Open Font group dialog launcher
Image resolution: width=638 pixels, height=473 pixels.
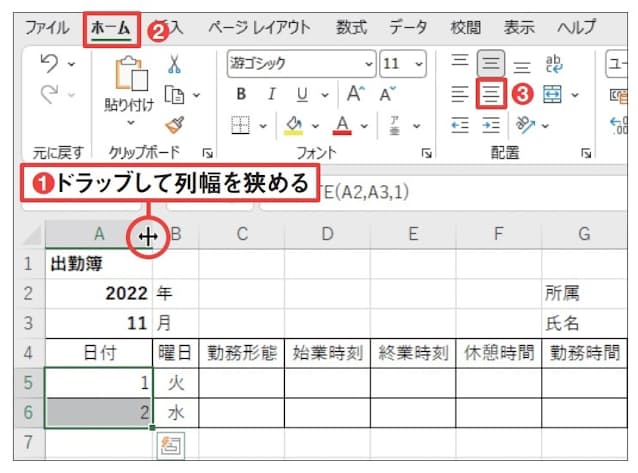tap(426, 153)
